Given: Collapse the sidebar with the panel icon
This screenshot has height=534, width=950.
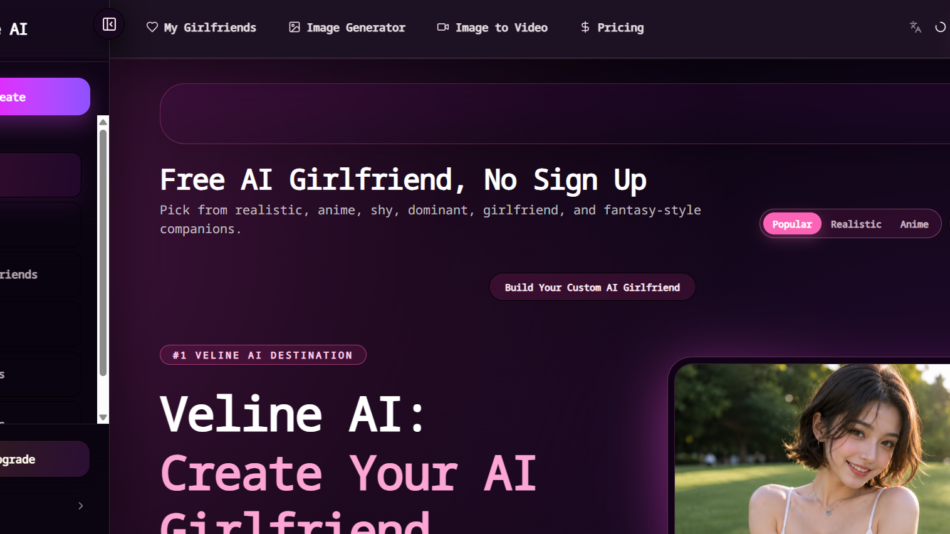Looking at the screenshot, I should click(109, 24).
